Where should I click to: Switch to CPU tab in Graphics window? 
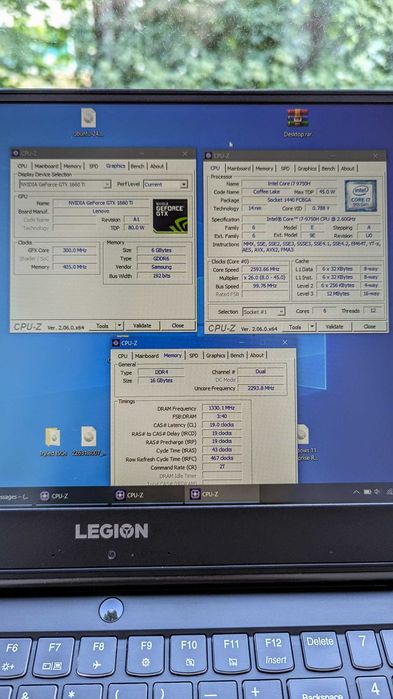pyautogui.click(x=22, y=166)
